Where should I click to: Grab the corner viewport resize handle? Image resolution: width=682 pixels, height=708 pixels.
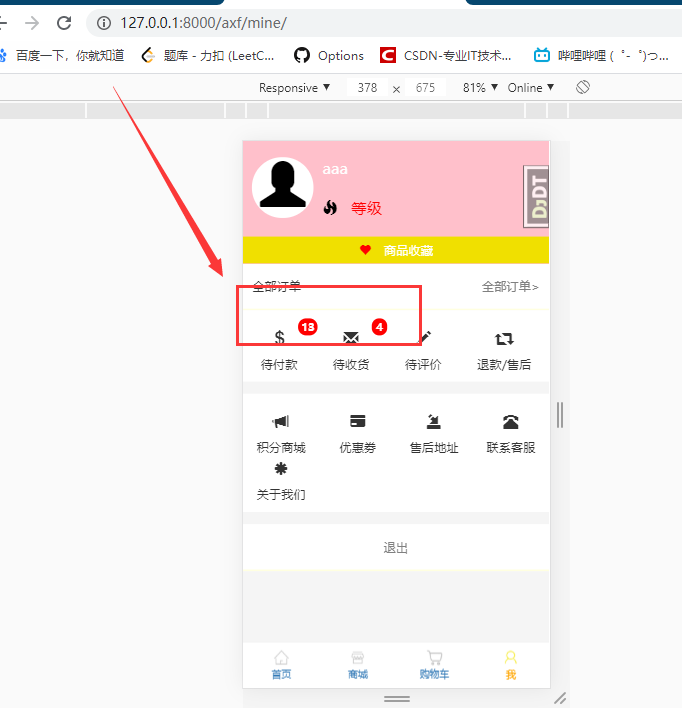click(561, 698)
